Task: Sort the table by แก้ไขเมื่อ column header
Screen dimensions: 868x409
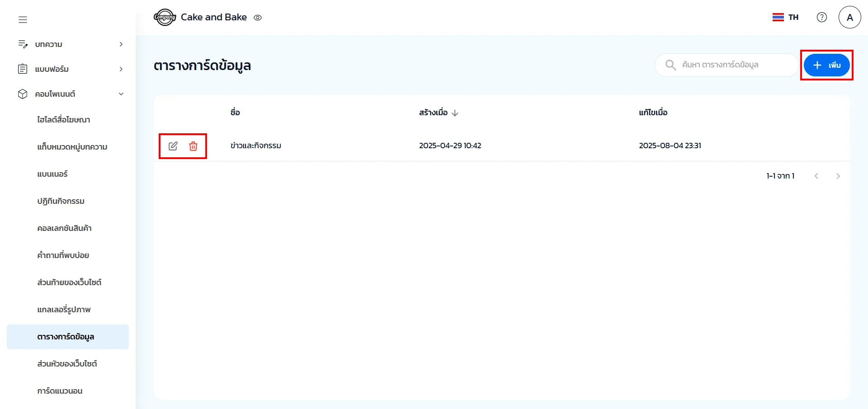Action: click(x=653, y=113)
